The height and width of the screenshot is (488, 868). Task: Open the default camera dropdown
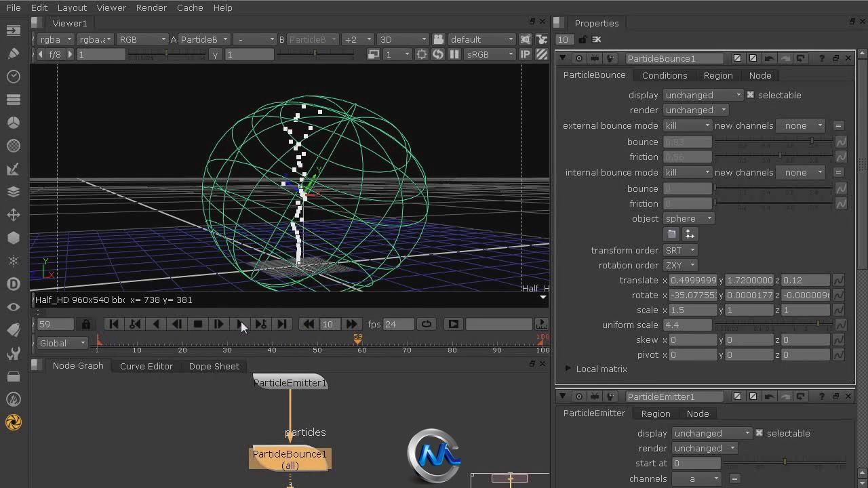pos(481,39)
